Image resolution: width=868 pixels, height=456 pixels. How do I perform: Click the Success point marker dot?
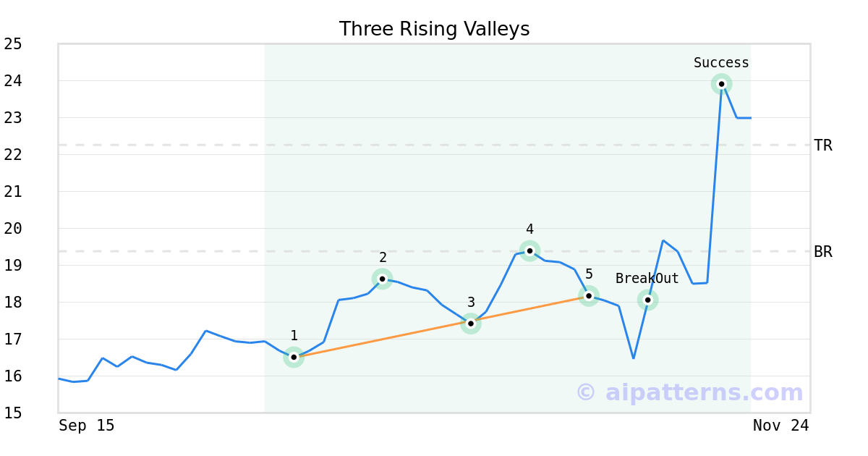[721, 84]
